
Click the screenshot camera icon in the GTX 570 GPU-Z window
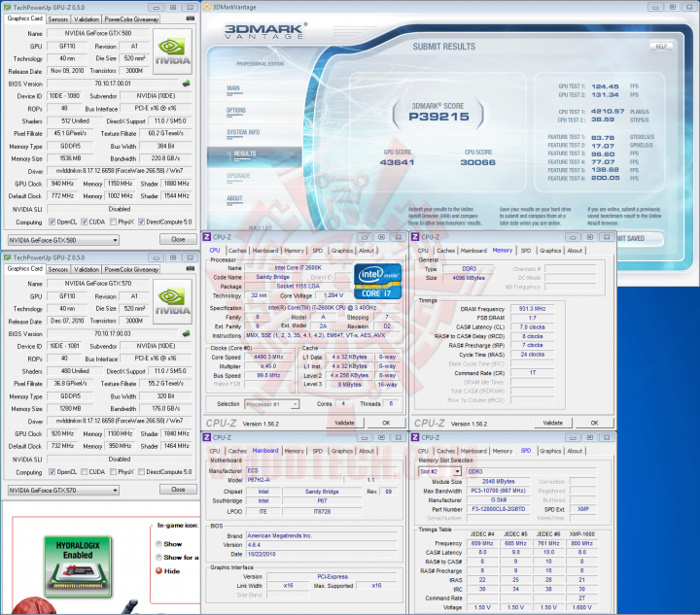pyautogui.click(x=191, y=269)
